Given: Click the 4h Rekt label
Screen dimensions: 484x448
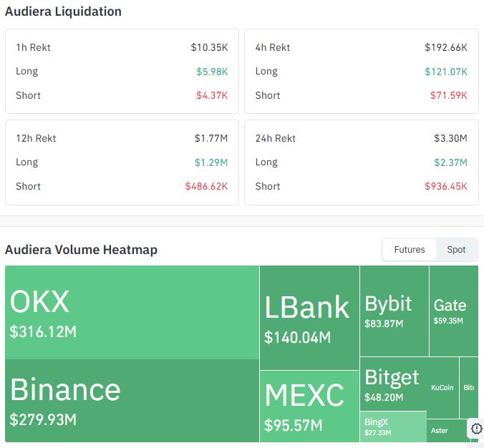Looking at the screenshot, I should click(273, 47).
